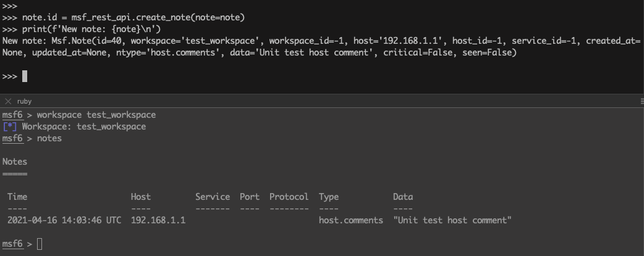
Task: Click the "Unit test host comment" data value
Action: click(x=452, y=220)
